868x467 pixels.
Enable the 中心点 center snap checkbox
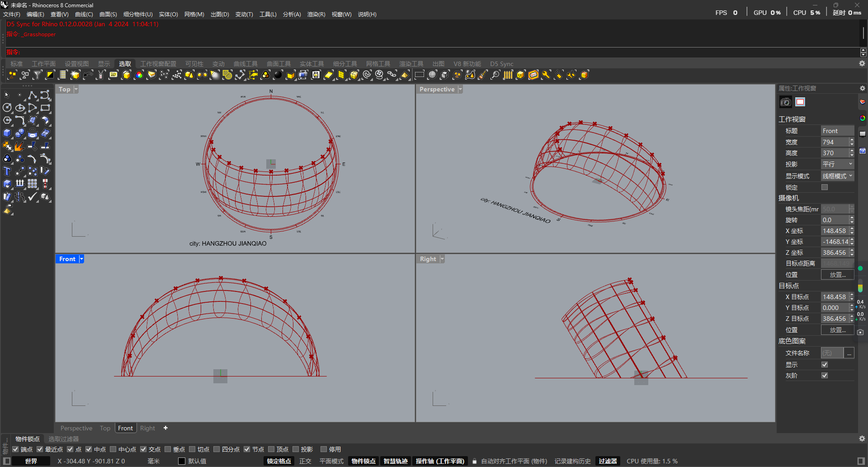tap(113, 449)
